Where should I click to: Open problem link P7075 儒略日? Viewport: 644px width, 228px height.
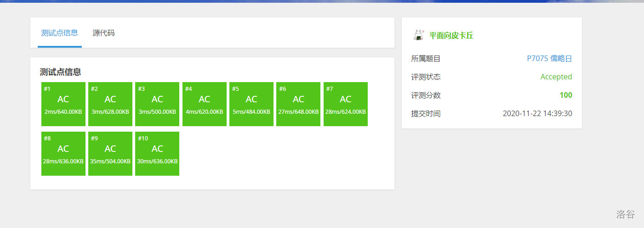point(549,59)
